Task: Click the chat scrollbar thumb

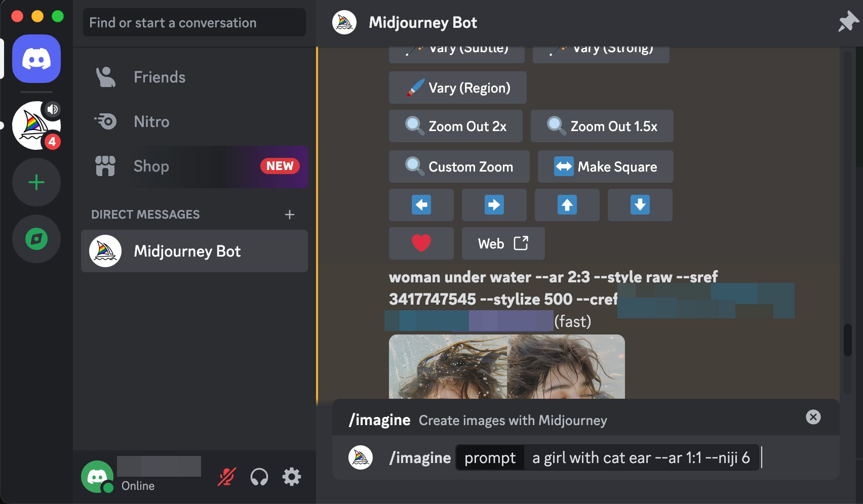Action: pyautogui.click(x=847, y=340)
